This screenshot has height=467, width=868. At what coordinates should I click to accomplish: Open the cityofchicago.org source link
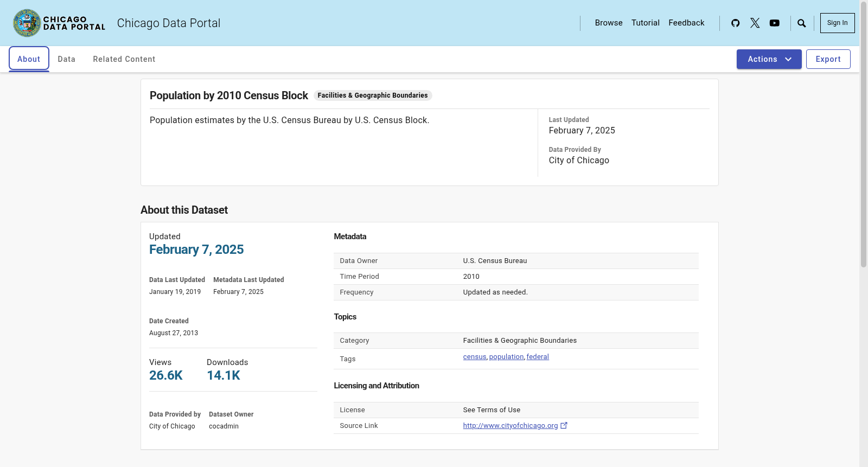pos(510,426)
